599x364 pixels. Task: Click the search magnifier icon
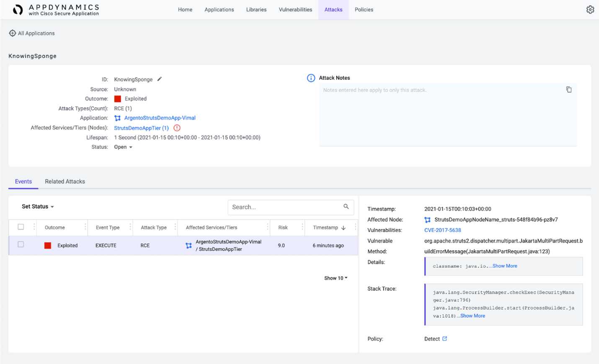coord(346,207)
